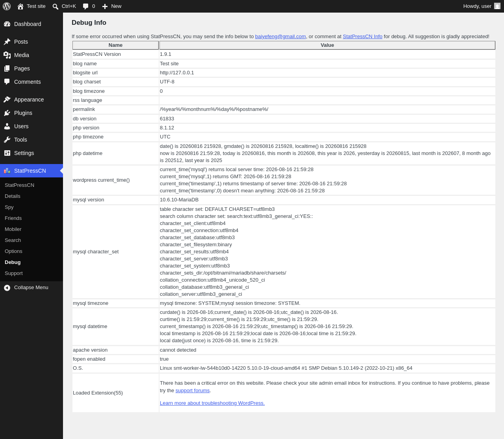Open Friends submenu page
The width and height of the screenshot is (504, 439).
(x=13, y=218)
